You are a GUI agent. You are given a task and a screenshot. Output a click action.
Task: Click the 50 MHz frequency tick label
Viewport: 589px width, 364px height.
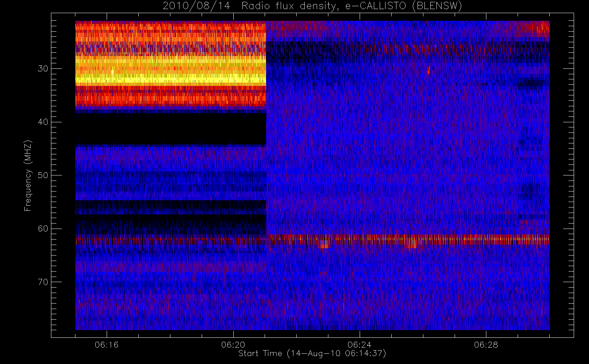(43, 175)
